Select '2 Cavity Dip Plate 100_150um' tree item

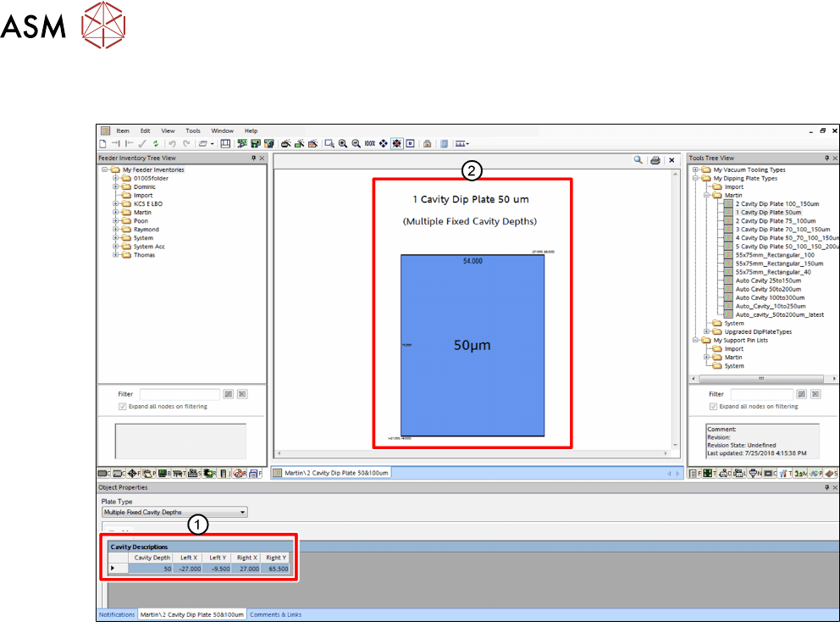coord(777,203)
